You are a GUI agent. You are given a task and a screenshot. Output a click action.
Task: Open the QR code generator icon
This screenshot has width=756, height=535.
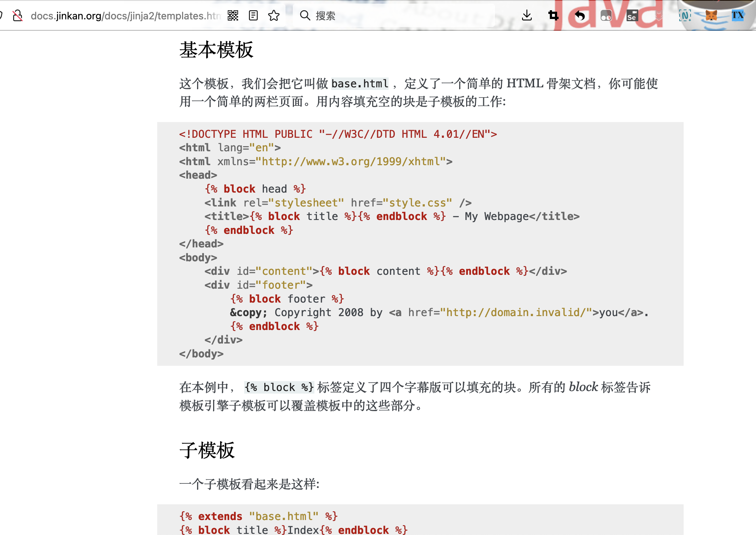click(x=233, y=15)
